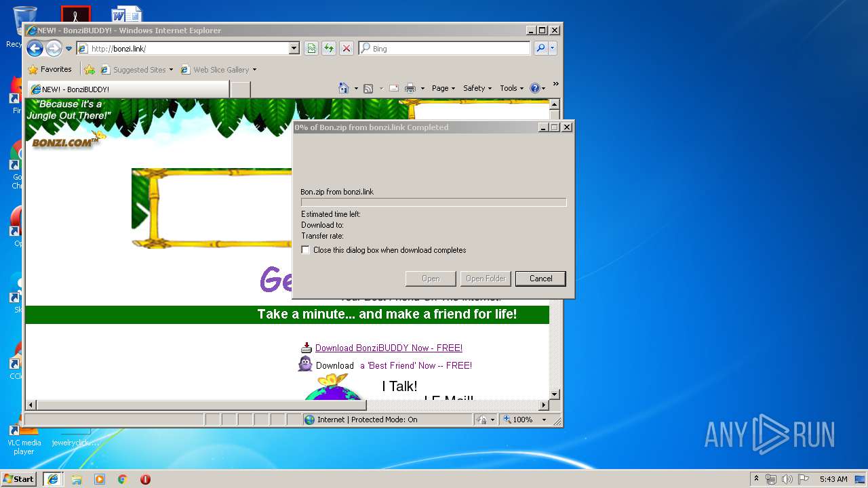Image resolution: width=868 pixels, height=488 pixels.
Task: Click a 'Best Friend' Now -- FREE! link
Action: [x=416, y=365]
